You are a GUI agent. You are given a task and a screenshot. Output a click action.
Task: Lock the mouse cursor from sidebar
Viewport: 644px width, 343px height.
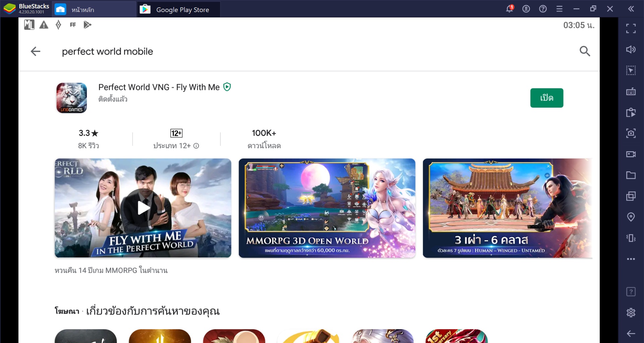631,70
